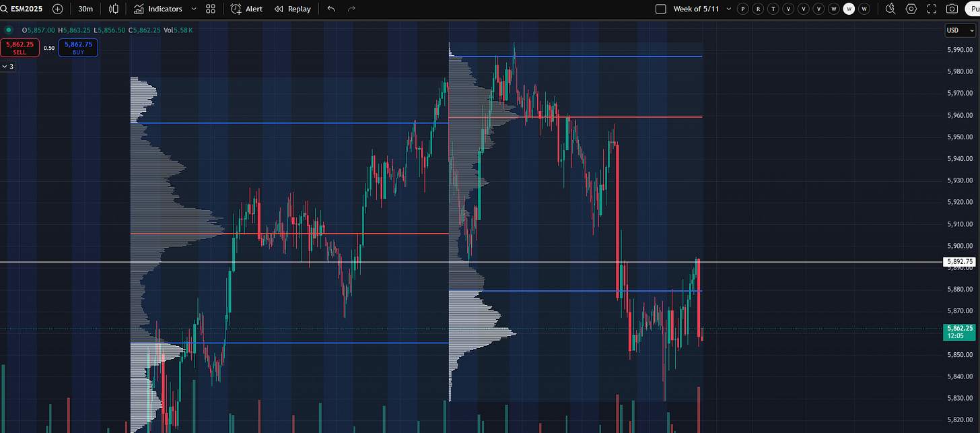
Task: Take a chart snapshot with camera icon
Action: pos(952,9)
